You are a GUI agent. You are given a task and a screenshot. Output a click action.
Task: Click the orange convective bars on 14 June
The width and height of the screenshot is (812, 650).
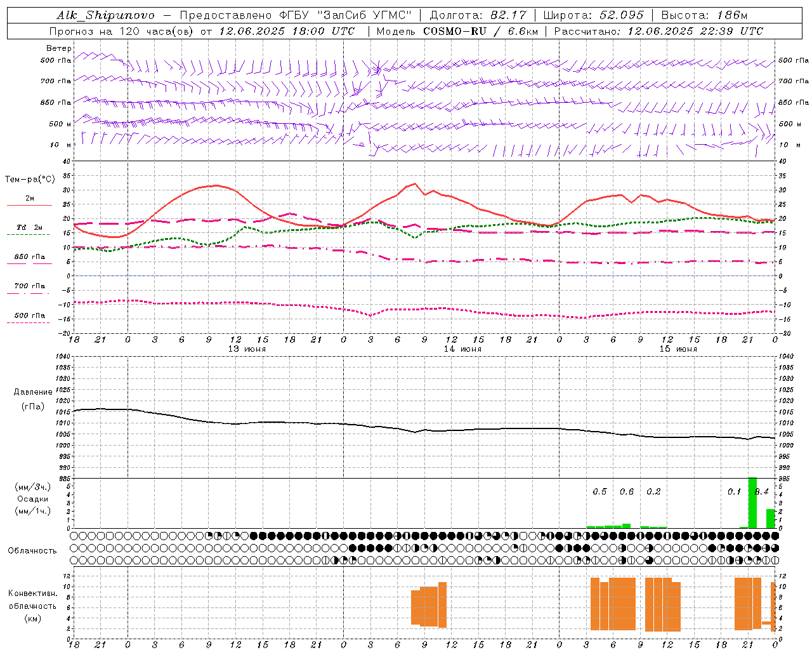[x=429, y=606]
